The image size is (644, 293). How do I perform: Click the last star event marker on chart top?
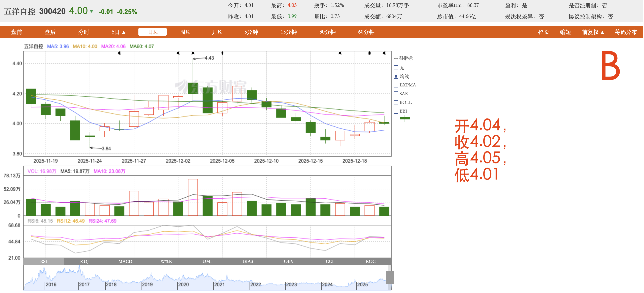[x=384, y=53]
